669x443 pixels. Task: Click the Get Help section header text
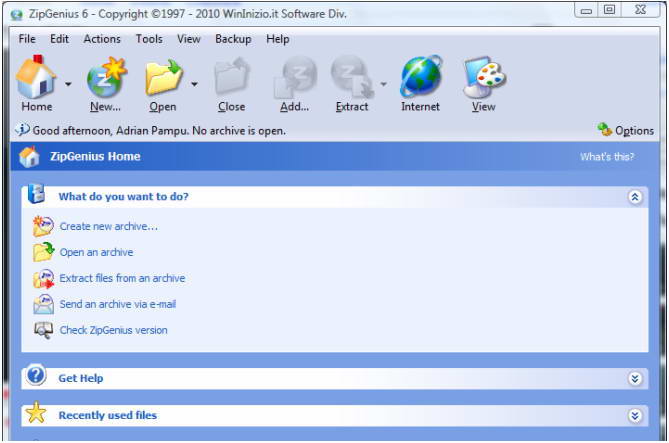coord(81,378)
